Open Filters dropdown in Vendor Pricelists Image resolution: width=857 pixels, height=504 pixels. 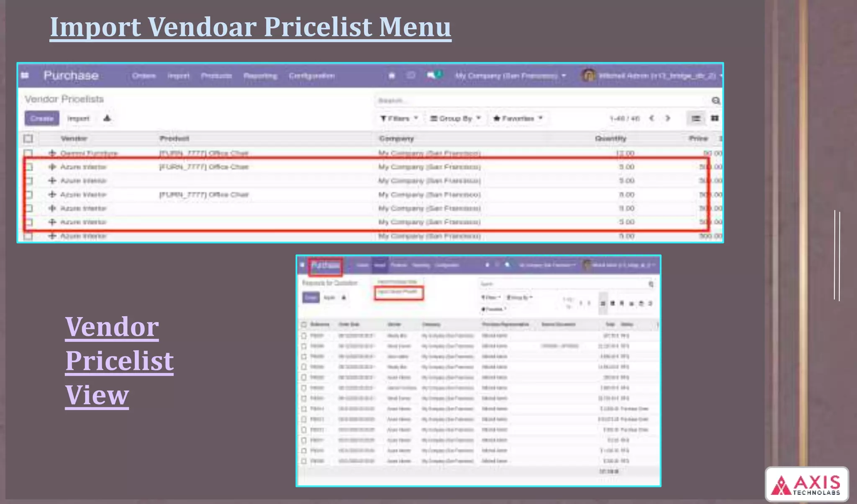pos(399,118)
